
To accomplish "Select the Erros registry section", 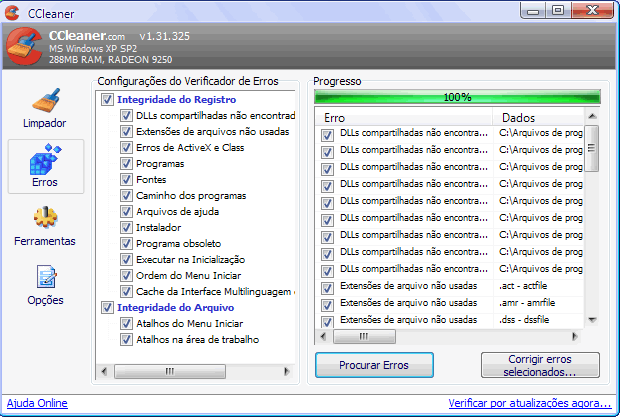I will click(x=45, y=166).
